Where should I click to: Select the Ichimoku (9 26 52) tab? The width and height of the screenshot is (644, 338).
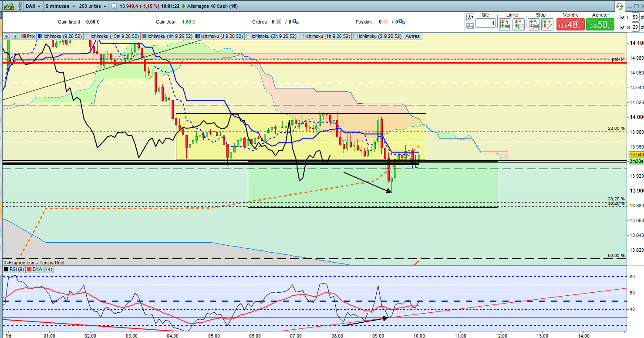60,36
